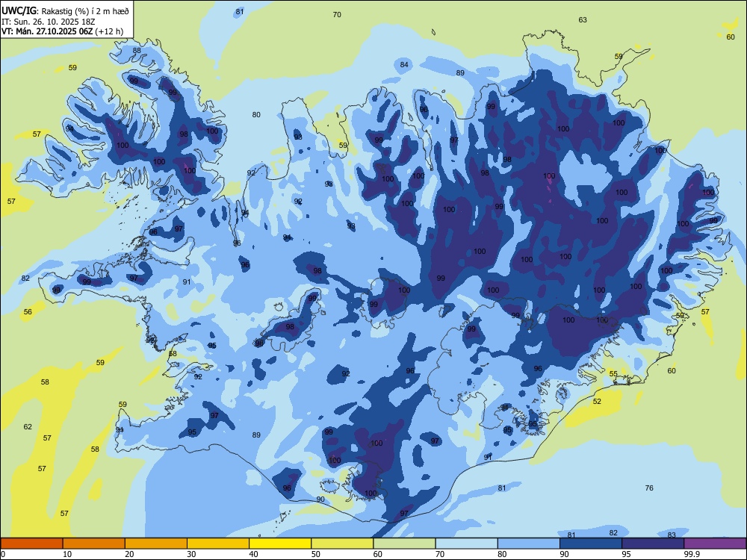Click the map value '52' near the southeast coast
The width and height of the screenshot is (747, 560).
(597, 402)
